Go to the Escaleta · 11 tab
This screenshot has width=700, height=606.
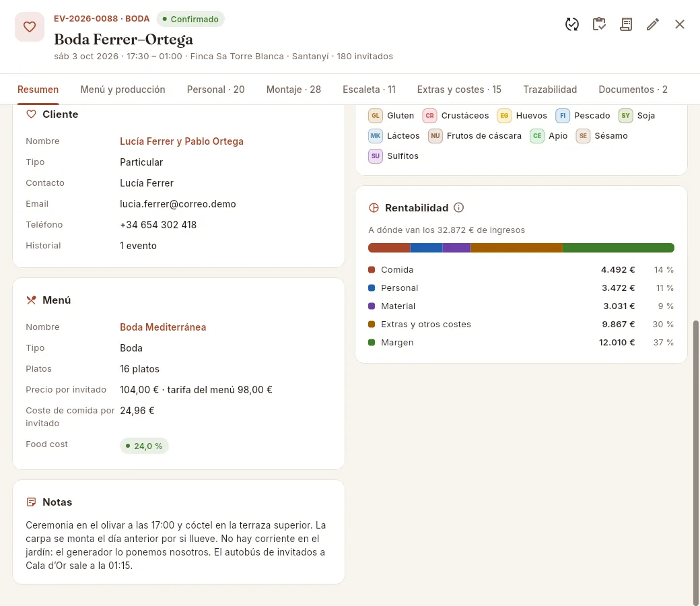[x=370, y=90]
